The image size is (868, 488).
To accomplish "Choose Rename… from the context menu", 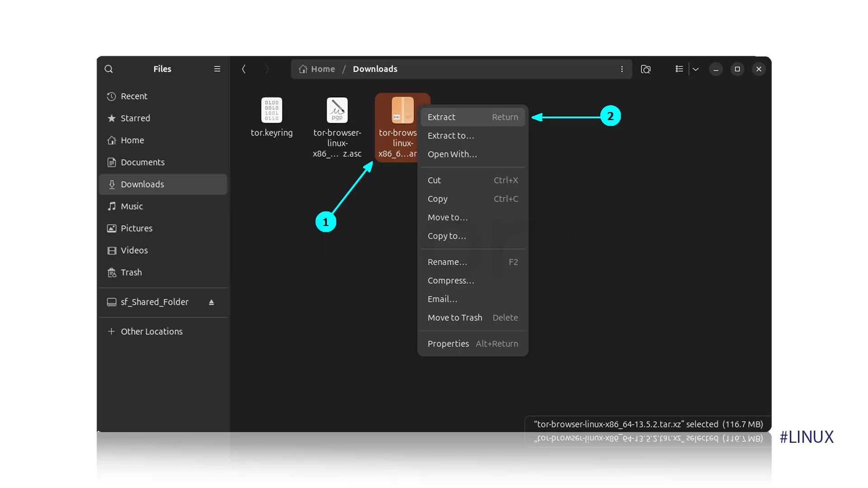I will (473, 262).
